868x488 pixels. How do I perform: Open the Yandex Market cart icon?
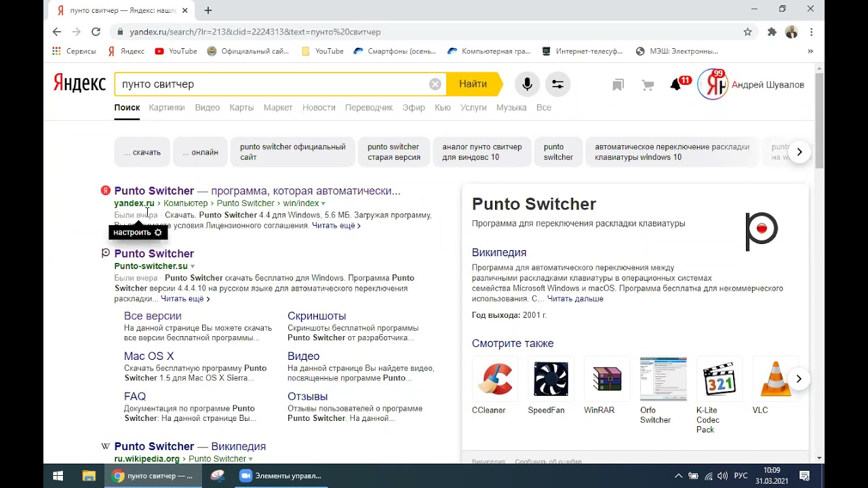(x=648, y=85)
